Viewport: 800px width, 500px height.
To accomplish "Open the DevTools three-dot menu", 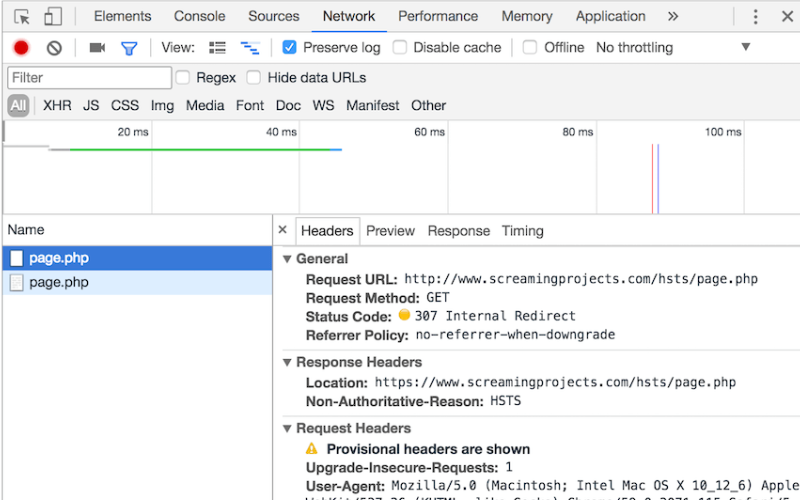I will 756,17.
